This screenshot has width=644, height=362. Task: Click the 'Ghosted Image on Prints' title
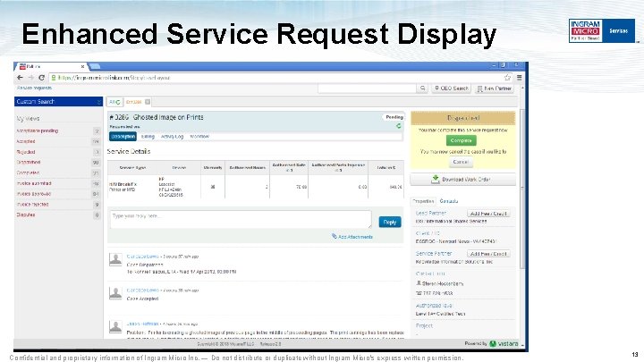pos(168,117)
